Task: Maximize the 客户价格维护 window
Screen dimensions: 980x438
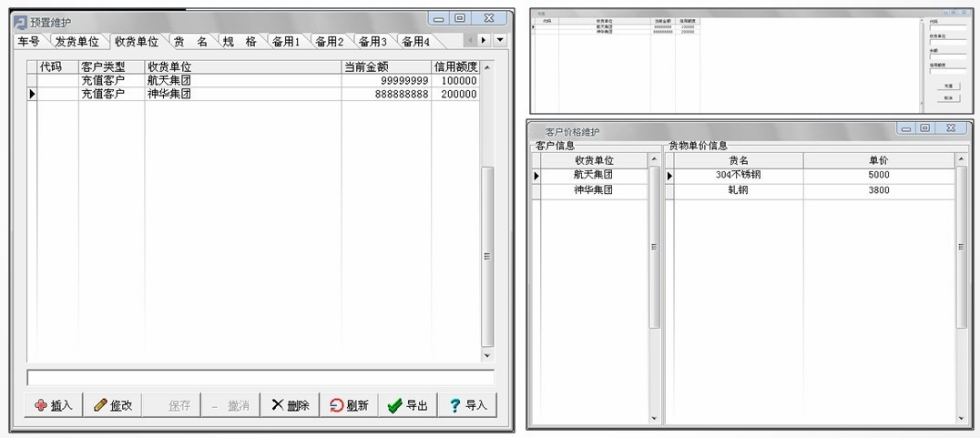Action: click(924, 128)
